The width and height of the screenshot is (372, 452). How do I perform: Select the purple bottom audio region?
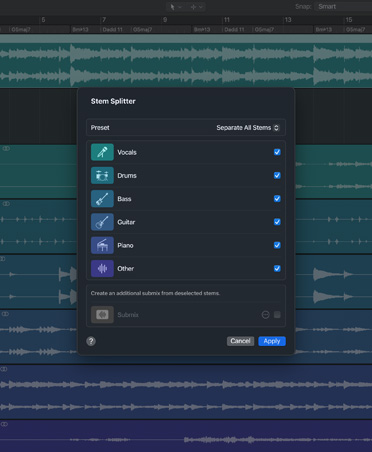tap(186, 437)
